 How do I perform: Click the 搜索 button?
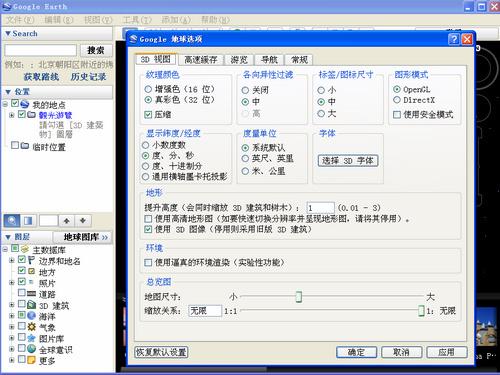[96, 50]
